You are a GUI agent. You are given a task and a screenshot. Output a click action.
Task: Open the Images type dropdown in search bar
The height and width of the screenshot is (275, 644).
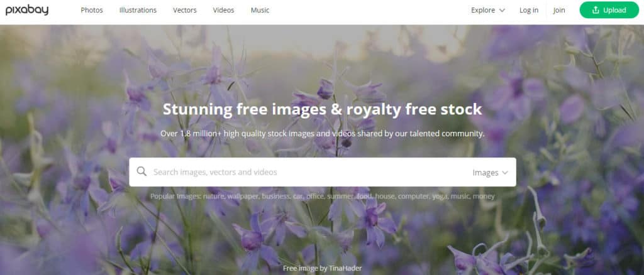491,173
